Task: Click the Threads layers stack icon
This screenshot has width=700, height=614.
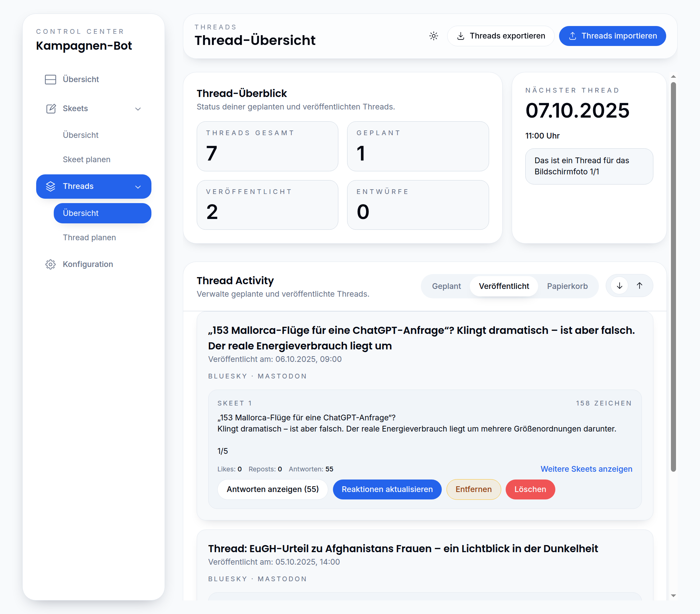Action: [x=50, y=186]
